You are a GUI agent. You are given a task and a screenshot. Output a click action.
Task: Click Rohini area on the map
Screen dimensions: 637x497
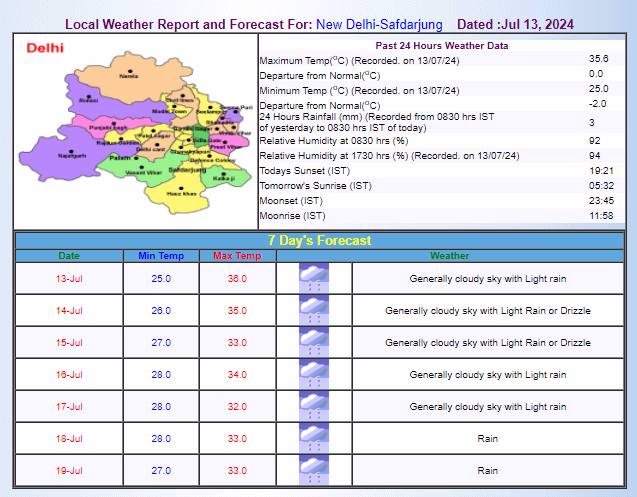pos(89,101)
